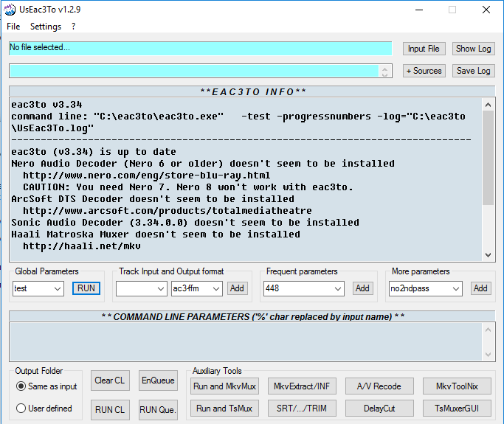Click the Run and TsMux button
The image size is (504, 424).
(x=224, y=409)
